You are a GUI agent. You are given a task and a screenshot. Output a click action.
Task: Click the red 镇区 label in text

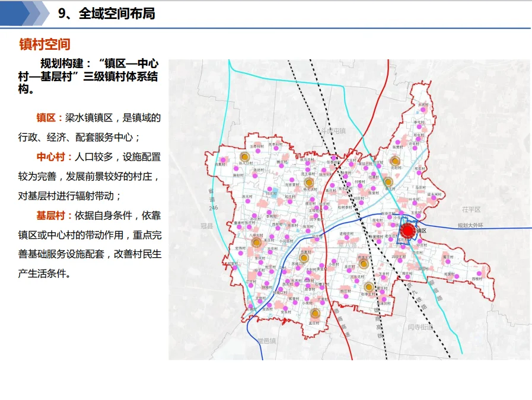pyautogui.click(x=49, y=117)
